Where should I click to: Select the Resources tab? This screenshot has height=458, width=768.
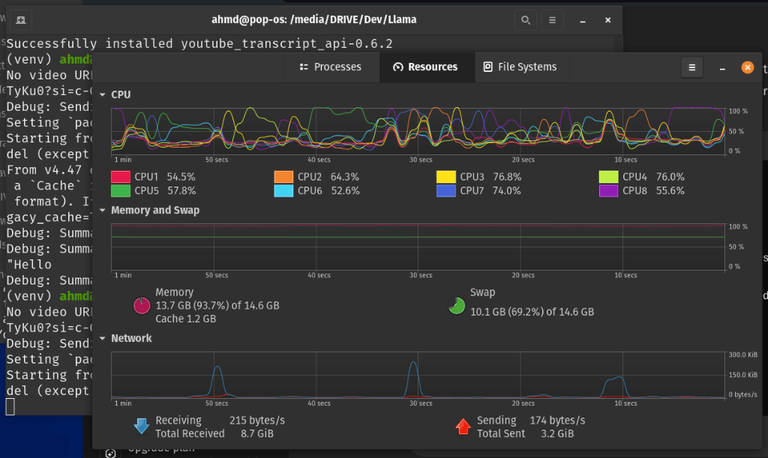click(x=425, y=67)
